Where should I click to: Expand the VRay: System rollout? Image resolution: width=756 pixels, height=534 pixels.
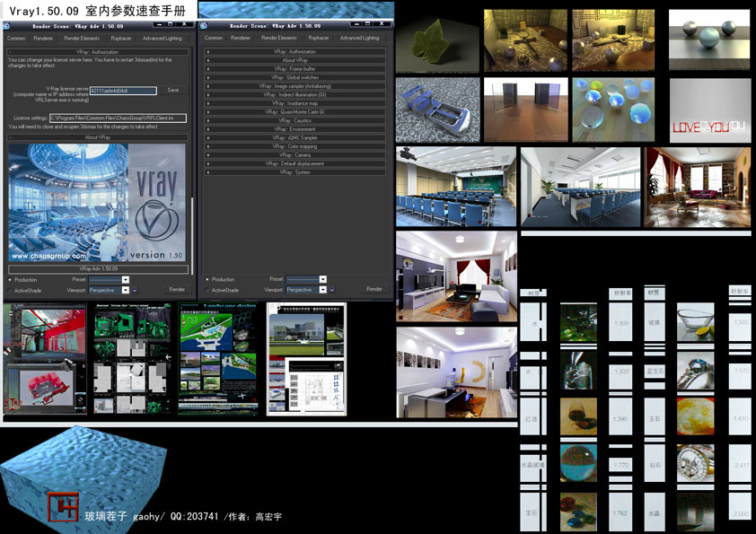295,172
